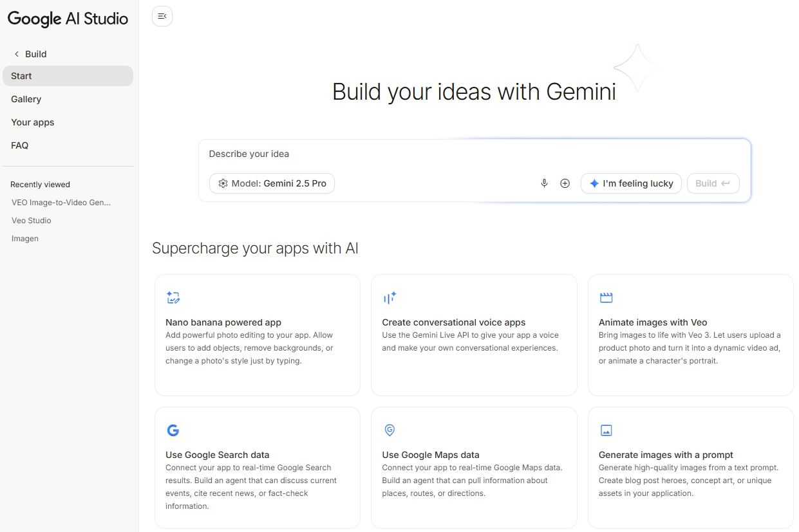Select Start in the sidebar
The image size is (799, 532).
point(68,76)
